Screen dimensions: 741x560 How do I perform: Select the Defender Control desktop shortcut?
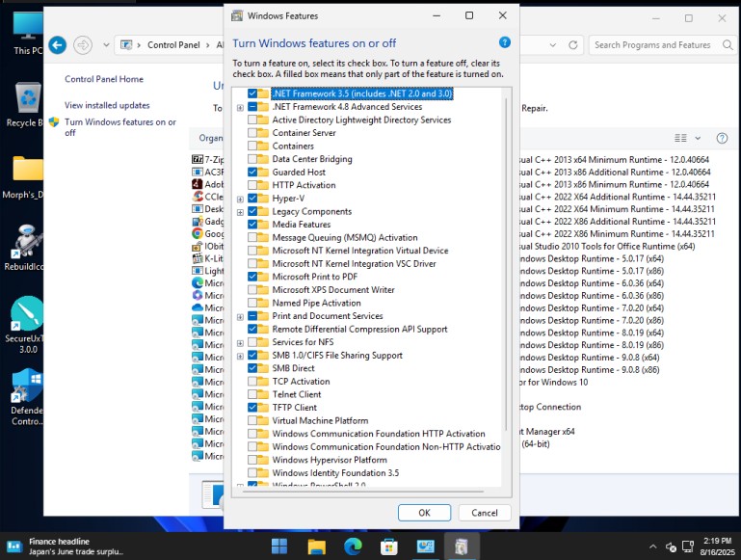coord(27,397)
